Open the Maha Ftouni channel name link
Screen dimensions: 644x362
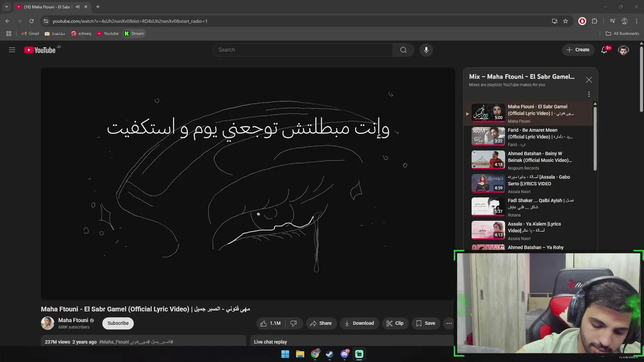point(73,320)
